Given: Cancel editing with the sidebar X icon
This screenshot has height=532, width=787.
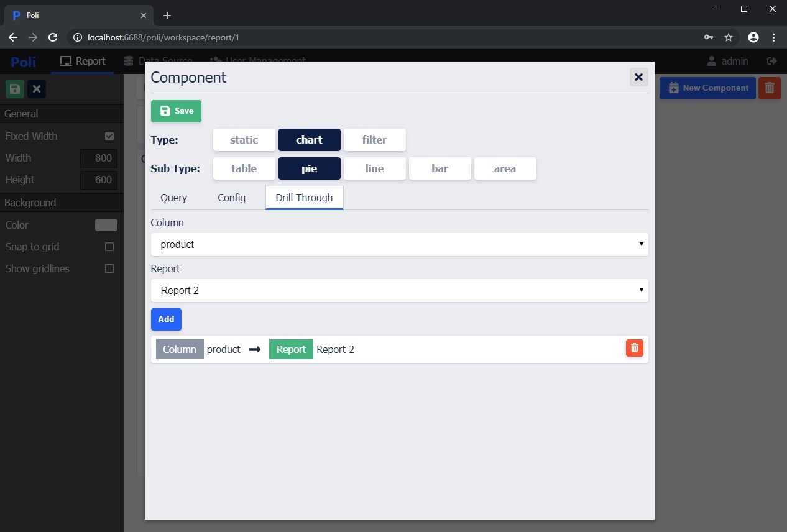Looking at the screenshot, I should click(37, 89).
